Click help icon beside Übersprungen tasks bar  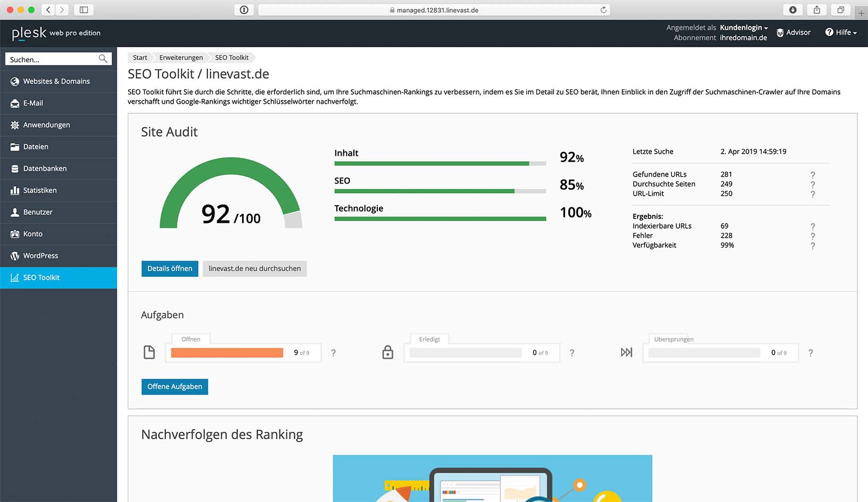[x=811, y=353]
